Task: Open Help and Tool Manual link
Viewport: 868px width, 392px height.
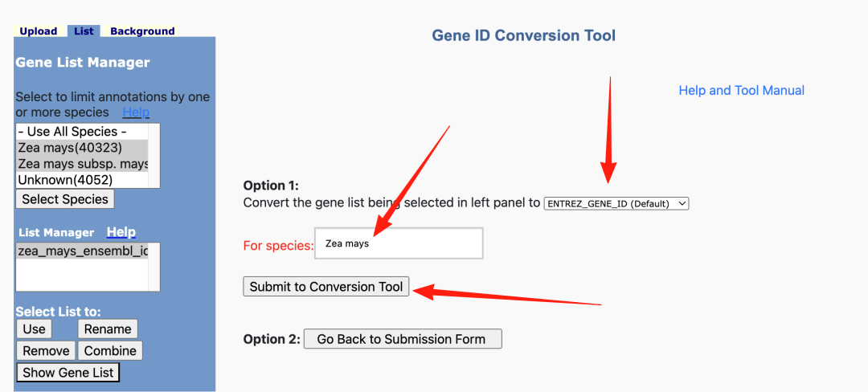Action: [741, 90]
